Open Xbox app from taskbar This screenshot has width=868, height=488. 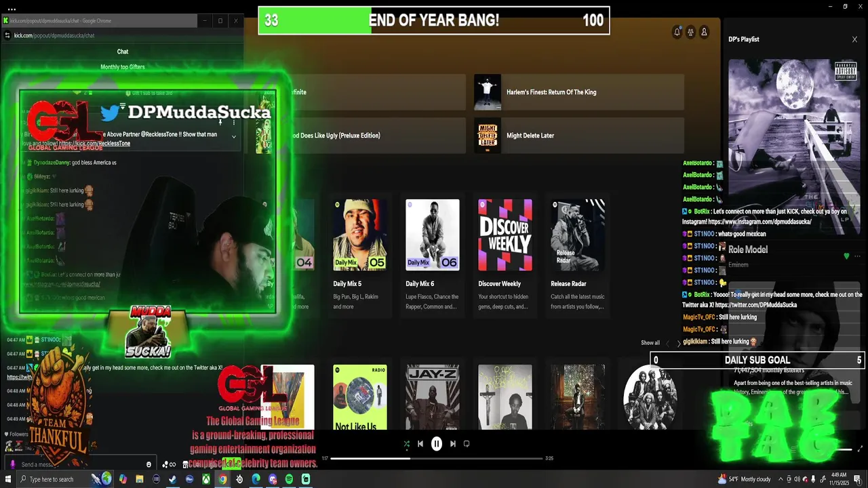pyautogui.click(x=205, y=479)
